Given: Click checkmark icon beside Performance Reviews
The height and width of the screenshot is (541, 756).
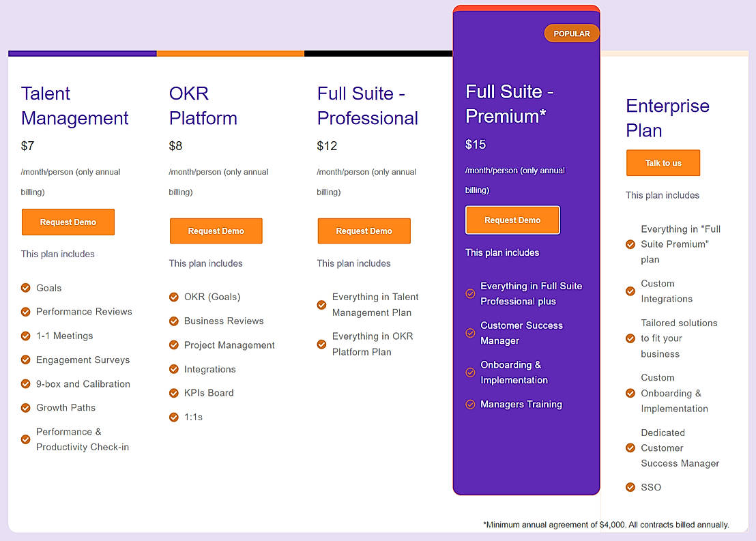Looking at the screenshot, I should coord(25,312).
